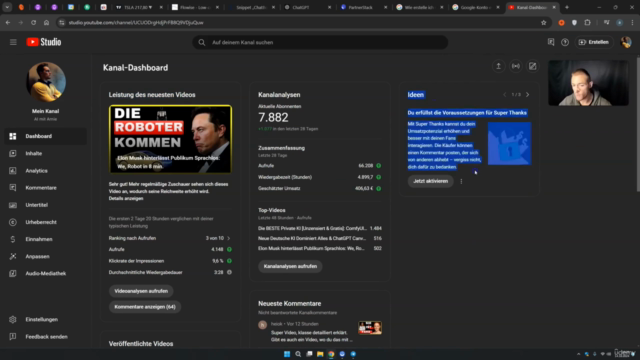640x360 pixels.
Task: Open top video 'Die BESTE Private KI'
Action: click(x=312, y=229)
